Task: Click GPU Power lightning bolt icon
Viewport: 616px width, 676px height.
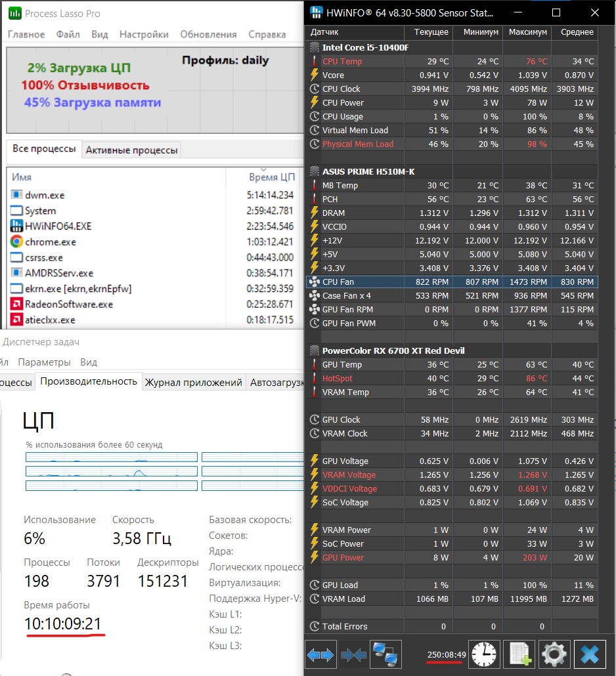Action: [x=315, y=557]
